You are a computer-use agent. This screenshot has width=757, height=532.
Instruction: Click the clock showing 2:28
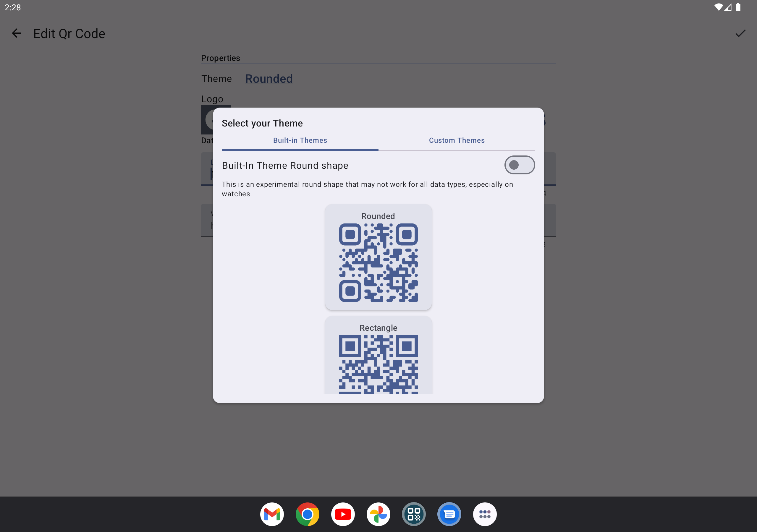[13, 7]
